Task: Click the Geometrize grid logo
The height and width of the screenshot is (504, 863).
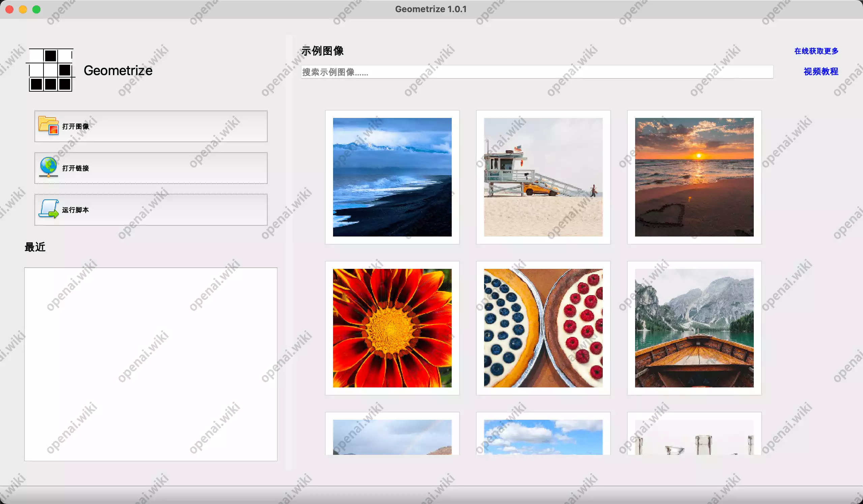Action: click(x=51, y=70)
